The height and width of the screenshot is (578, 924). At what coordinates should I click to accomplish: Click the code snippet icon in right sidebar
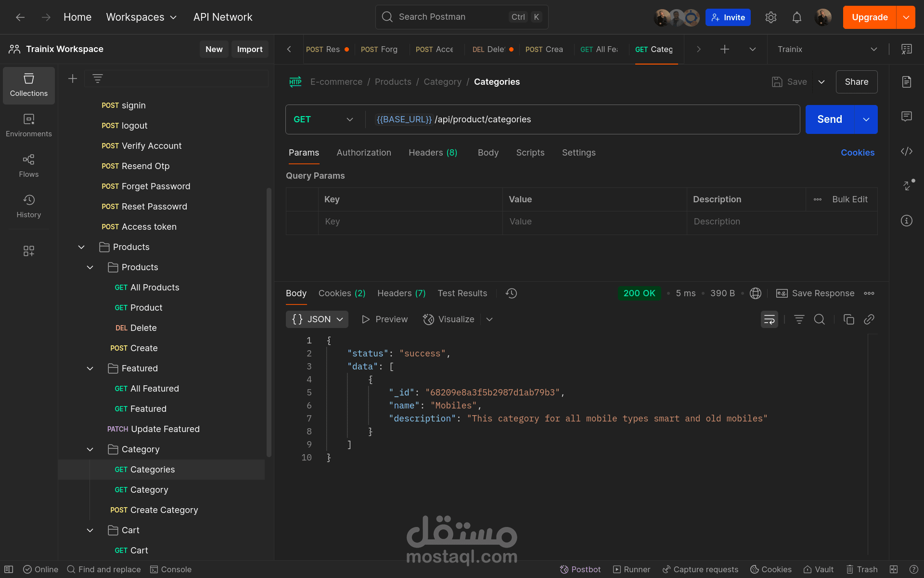pos(906,151)
